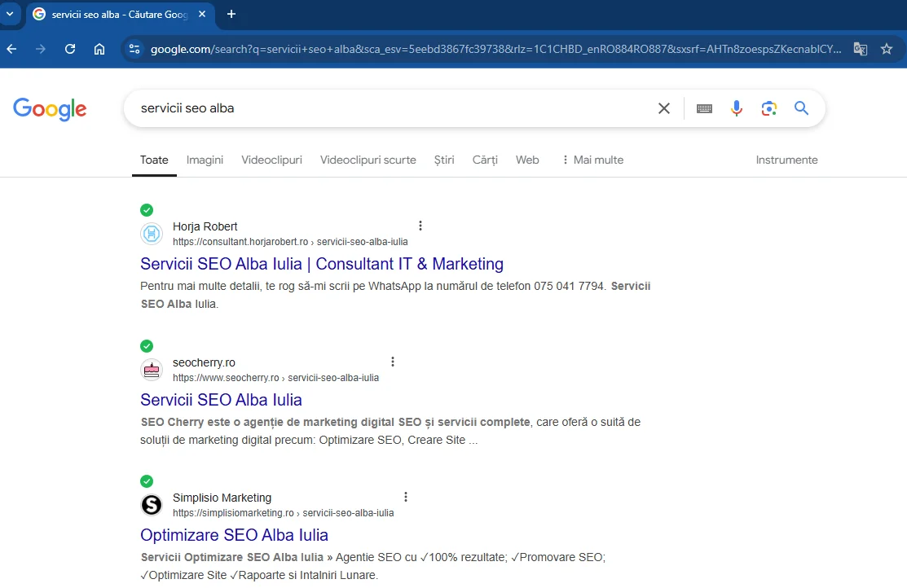Open three-dot menu for seocherry.ro result
Image resolution: width=907 pixels, height=588 pixels.
click(x=393, y=362)
